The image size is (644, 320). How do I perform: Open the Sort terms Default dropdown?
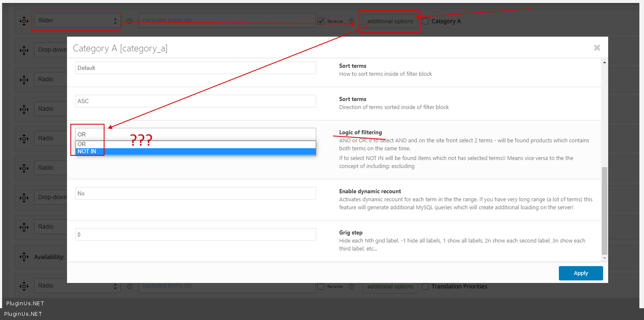pos(196,68)
